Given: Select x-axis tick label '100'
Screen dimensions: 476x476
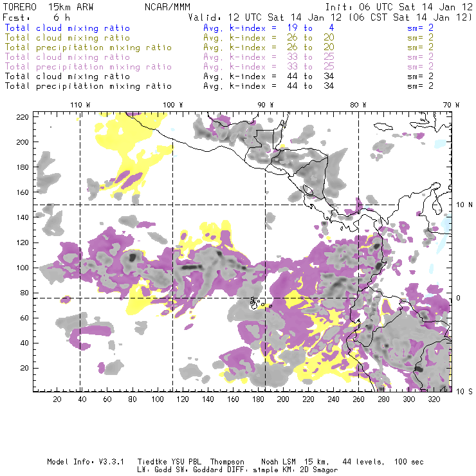Looking at the screenshot, I should pyautogui.click(x=158, y=399).
